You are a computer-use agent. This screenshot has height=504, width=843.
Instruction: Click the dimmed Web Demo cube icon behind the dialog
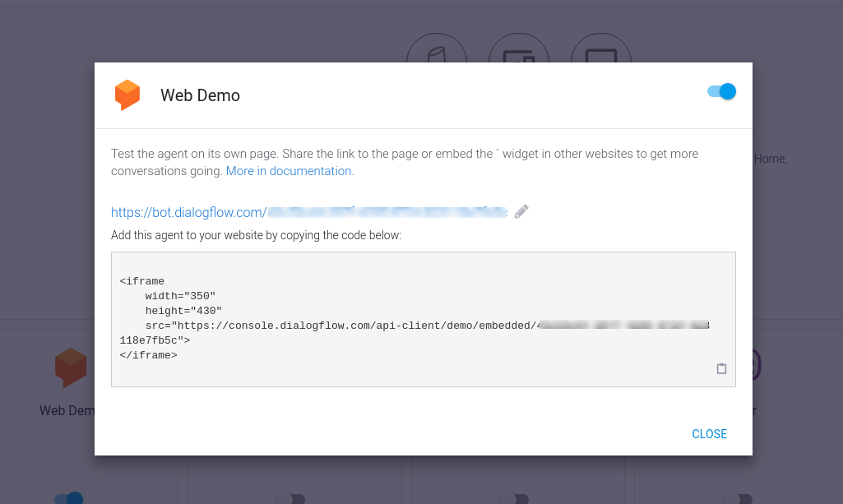(x=71, y=368)
